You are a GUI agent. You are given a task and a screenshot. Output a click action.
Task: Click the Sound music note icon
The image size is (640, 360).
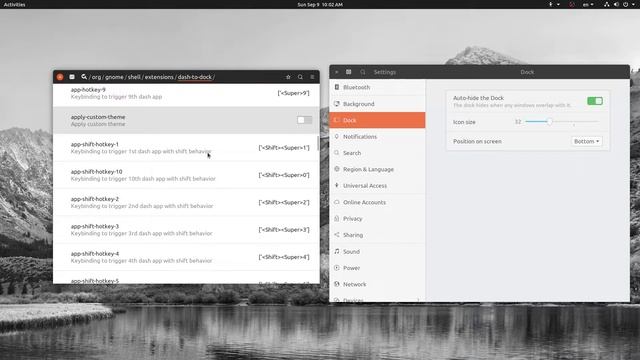click(x=337, y=251)
